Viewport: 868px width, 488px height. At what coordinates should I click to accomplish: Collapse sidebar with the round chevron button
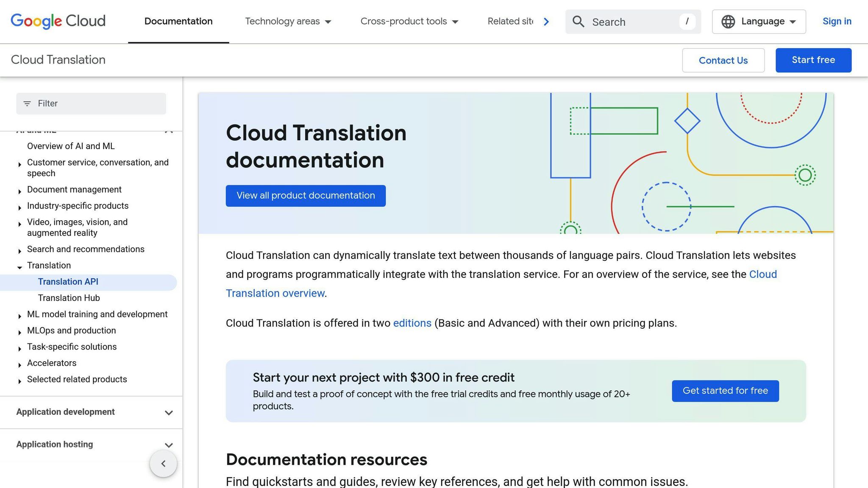tap(163, 463)
